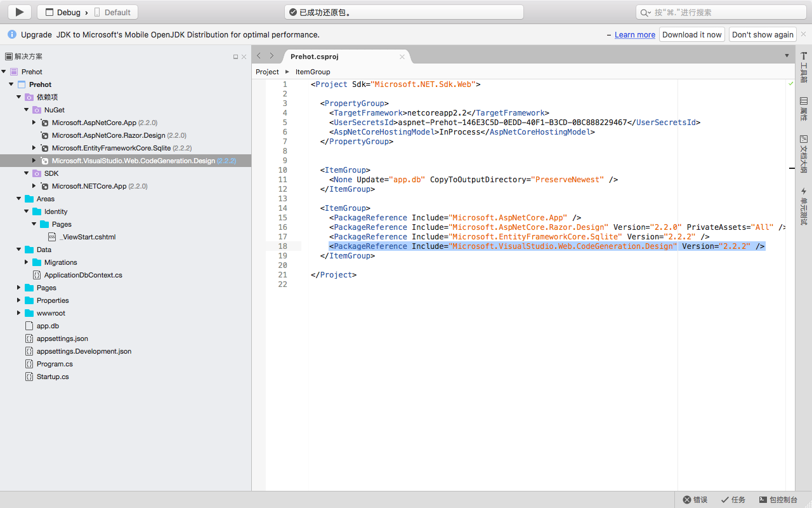Viewport: 812px width, 508px height.
Task: Click the SDK folder icon
Action: (x=37, y=173)
